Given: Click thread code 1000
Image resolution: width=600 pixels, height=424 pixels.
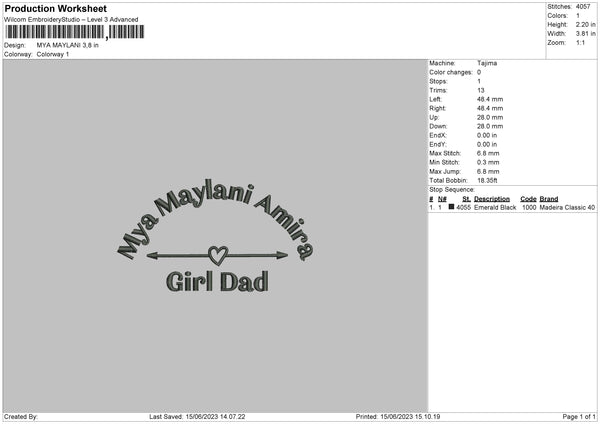Looking at the screenshot, I should tap(529, 207).
